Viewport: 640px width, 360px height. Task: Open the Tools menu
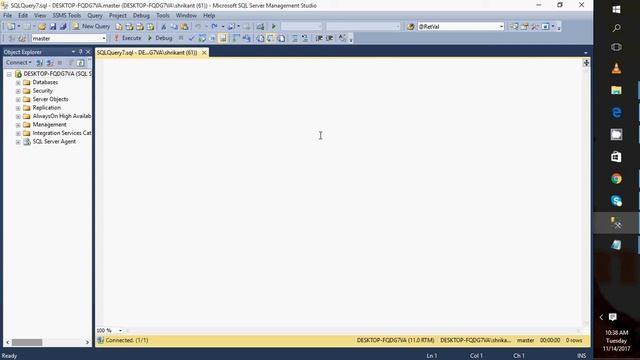(162, 16)
